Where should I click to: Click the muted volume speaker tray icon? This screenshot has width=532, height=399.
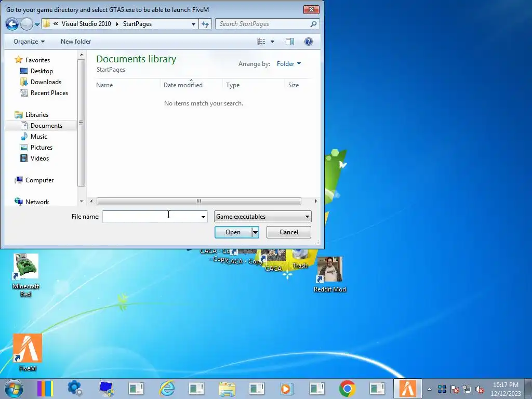(480, 389)
